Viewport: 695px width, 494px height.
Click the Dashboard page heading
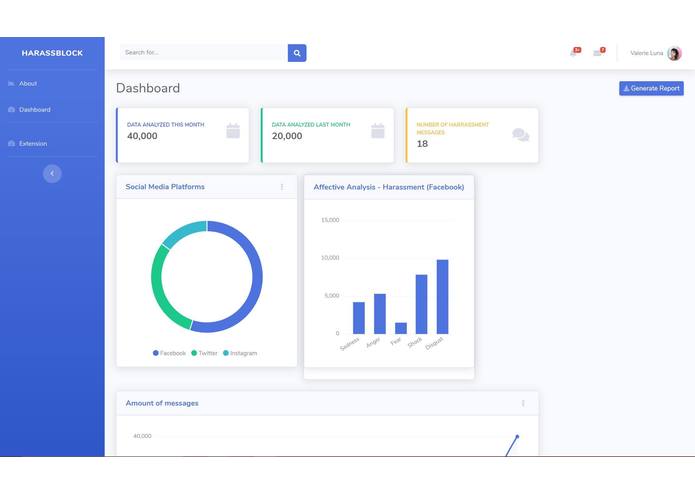click(x=148, y=88)
